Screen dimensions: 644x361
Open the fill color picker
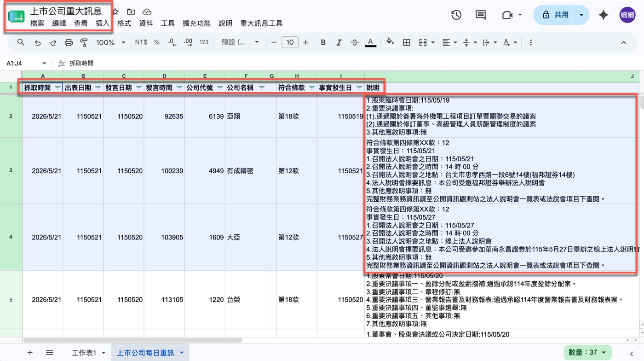390,42
